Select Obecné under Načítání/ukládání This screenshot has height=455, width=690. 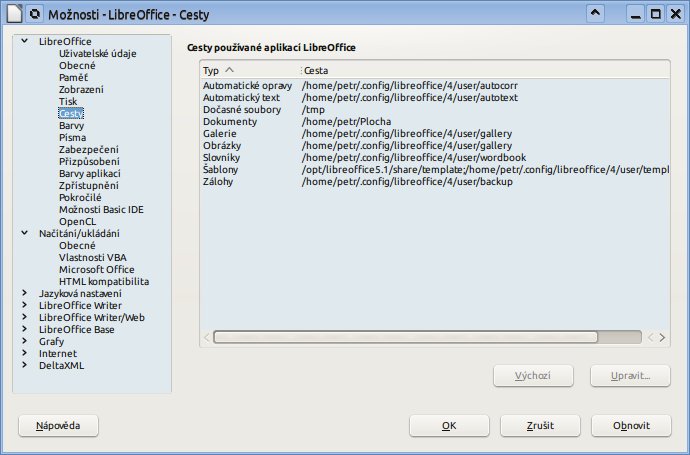[77, 246]
